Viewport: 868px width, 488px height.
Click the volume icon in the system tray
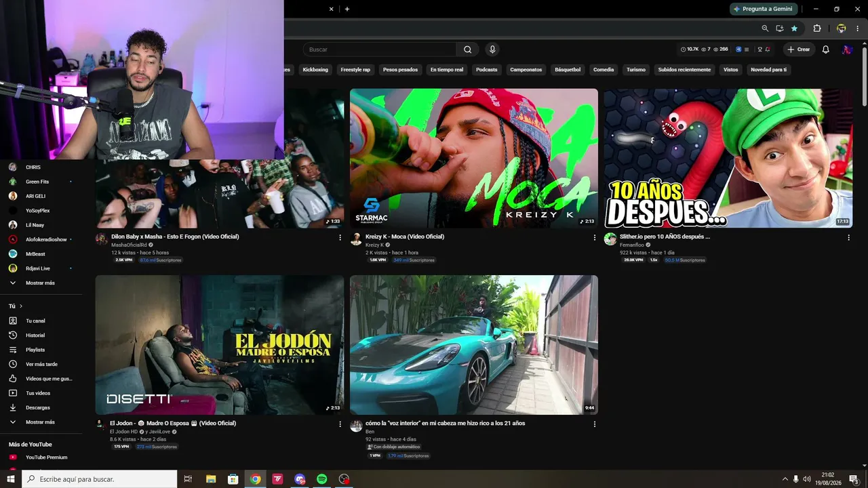click(807, 479)
